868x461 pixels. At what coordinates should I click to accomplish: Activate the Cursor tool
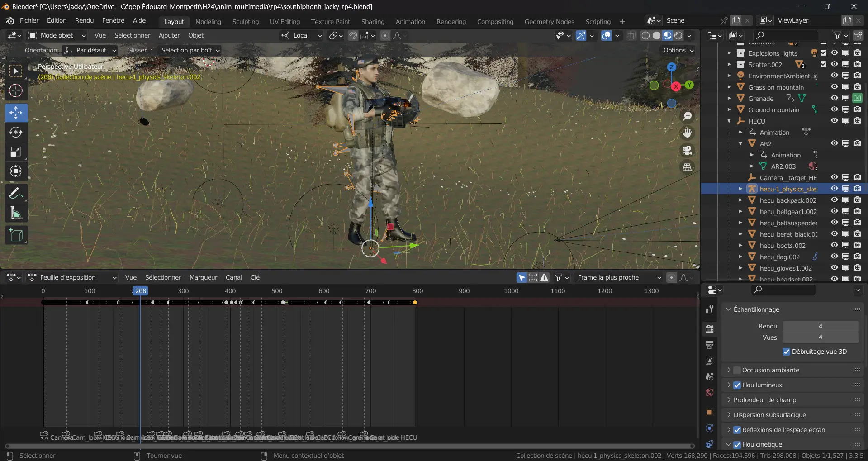coord(16,91)
